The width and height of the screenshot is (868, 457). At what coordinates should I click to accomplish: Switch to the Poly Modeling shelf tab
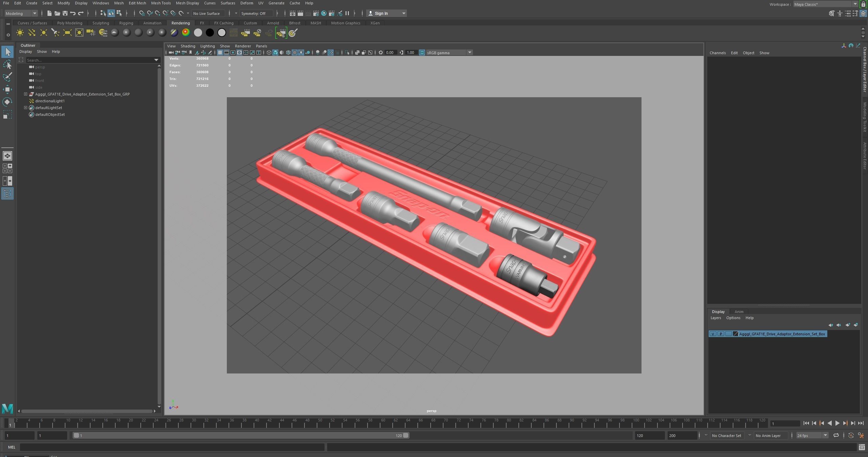[70, 23]
